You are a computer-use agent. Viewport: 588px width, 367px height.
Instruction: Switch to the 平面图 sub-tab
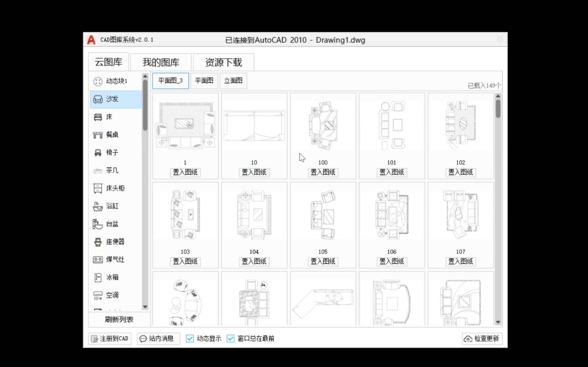[x=204, y=80]
